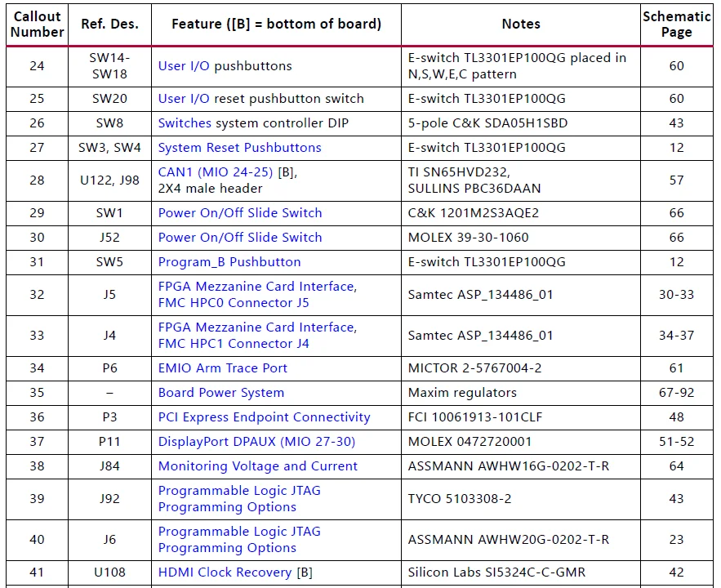Screen dimensions: 721x588
Task: Open the CAN1 (MIO 24-25) link
Action: coord(216,172)
